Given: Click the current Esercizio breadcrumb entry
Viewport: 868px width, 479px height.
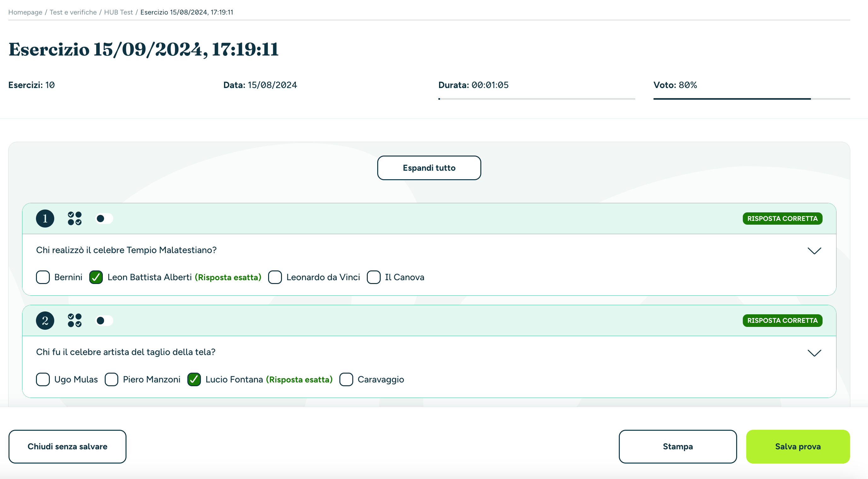Looking at the screenshot, I should click(x=187, y=12).
